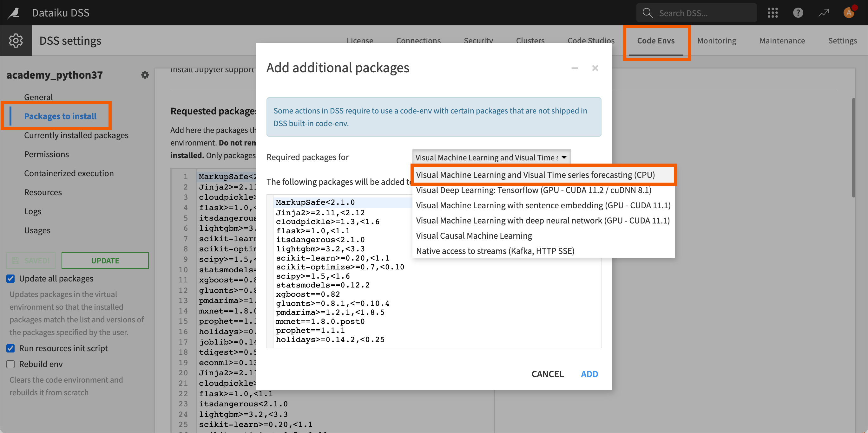
Task: Select Visual Causal Machine Learning option
Action: coord(474,235)
